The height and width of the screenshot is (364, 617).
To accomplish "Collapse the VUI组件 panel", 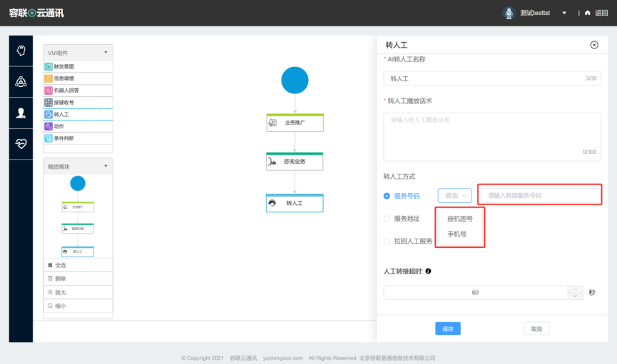I will tap(106, 52).
